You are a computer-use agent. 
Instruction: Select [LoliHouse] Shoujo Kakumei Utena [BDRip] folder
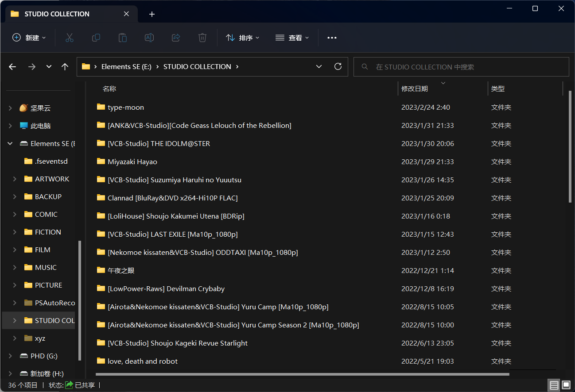[x=176, y=216]
